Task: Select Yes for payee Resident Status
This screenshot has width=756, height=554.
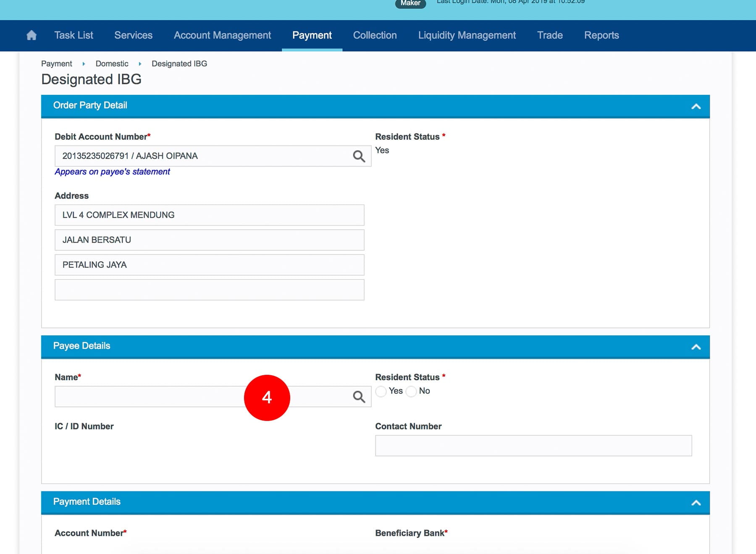Action: point(381,391)
